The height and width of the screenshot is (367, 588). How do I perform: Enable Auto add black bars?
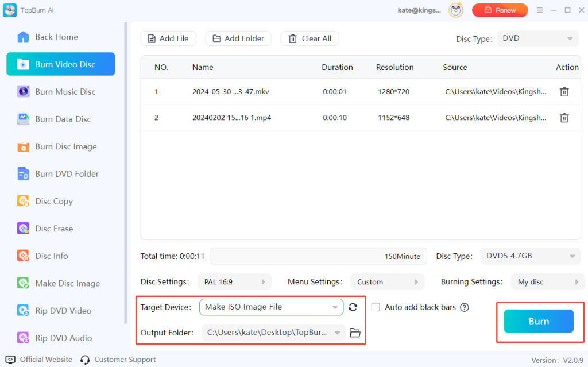376,307
